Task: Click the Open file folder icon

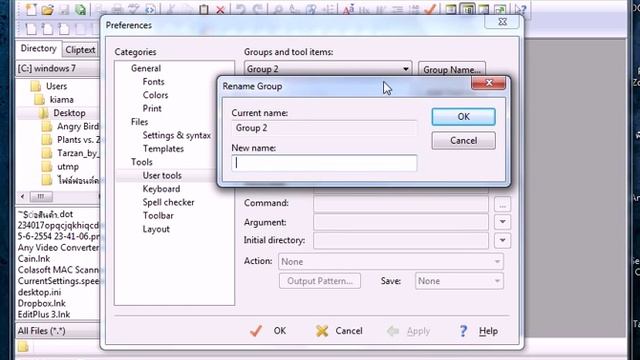Action: 48,9
